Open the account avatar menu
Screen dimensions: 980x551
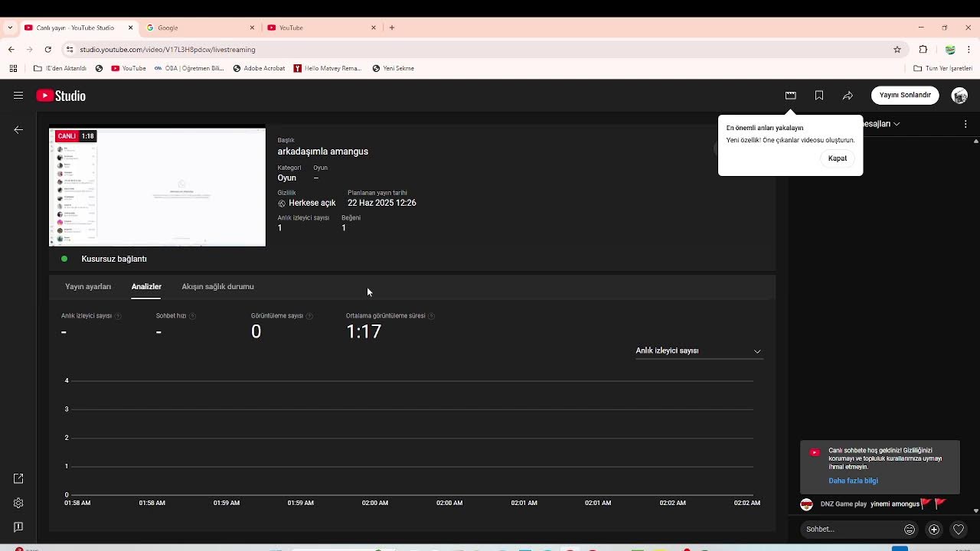click(959, 96)
